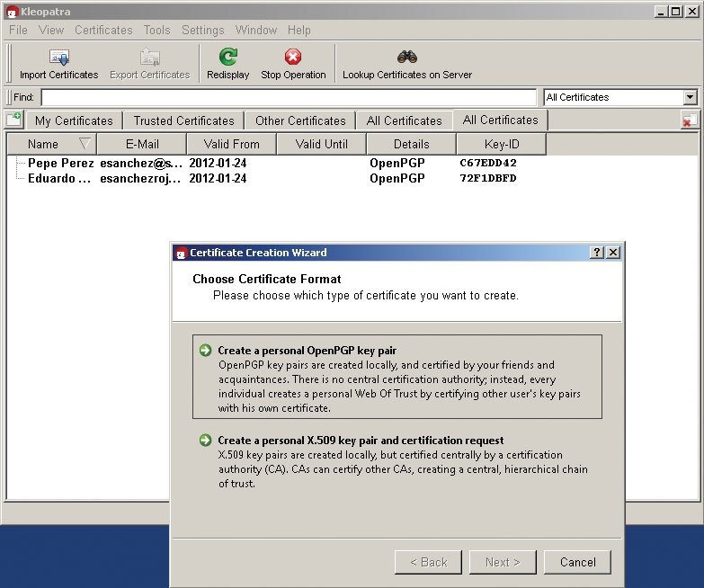704x588 pixels.
Task: Click the Back button in wizard
Action: pyautogui.click(x=428, y=562)
